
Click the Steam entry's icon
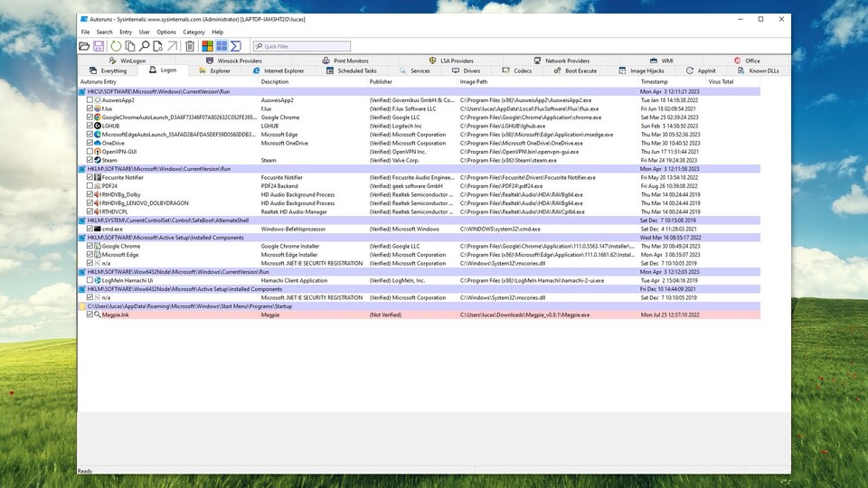(98, 161)
